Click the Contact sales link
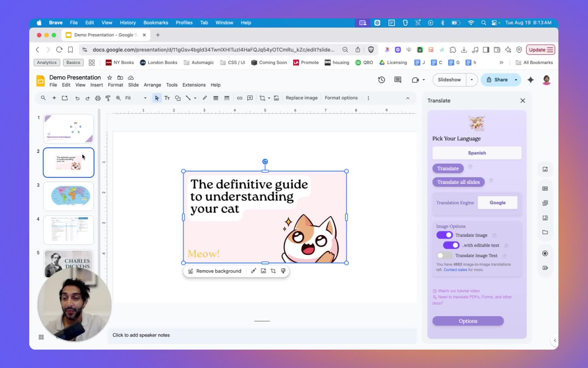The width and height of the screenshot is (588, 368). click(x=455, y=270)
